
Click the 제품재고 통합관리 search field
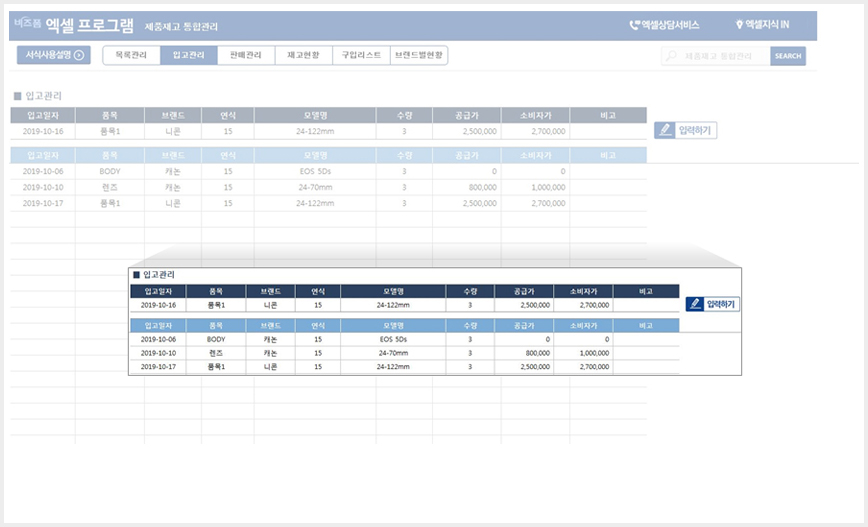[717, 56]
